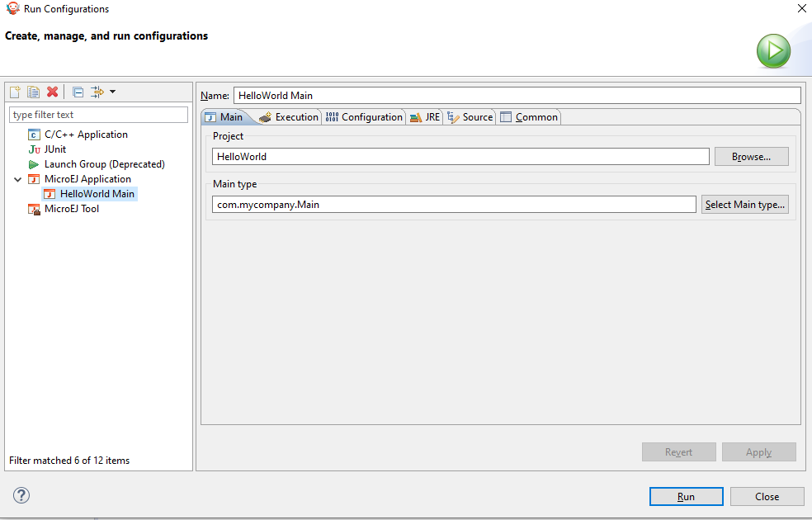Collapse all items in the configuration tree
The height and width of the screenshot is (520, 812).
point(78,92)
